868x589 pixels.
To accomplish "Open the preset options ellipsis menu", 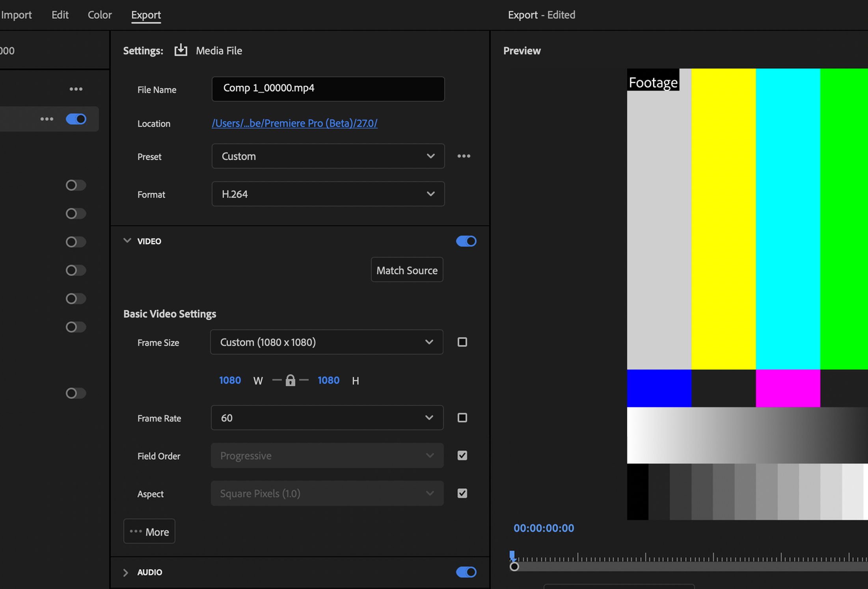I will click(464, 156).
